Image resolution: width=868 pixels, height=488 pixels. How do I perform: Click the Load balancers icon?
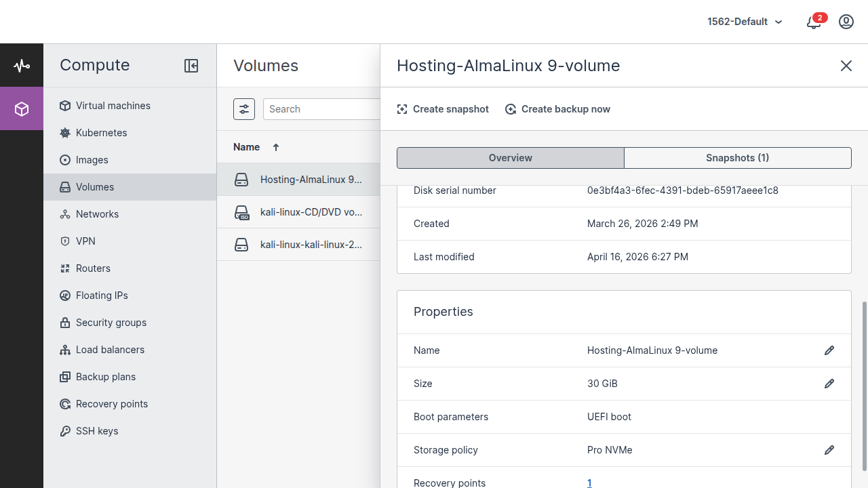(x=65, y=350)
